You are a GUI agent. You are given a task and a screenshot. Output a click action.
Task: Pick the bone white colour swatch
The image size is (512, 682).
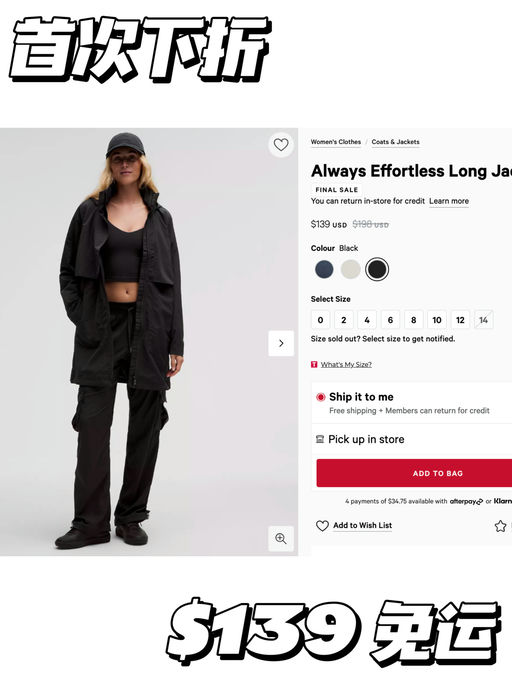pyautogui.click(x=351, y=269)
